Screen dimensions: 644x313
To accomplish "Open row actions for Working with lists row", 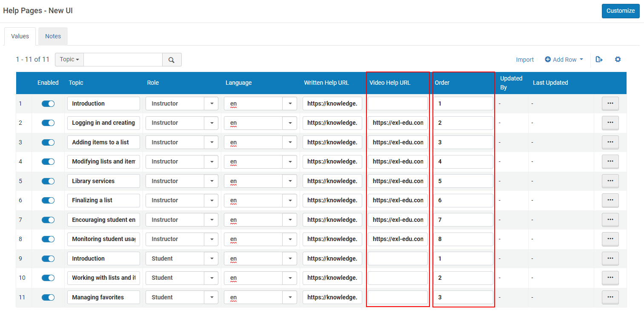I will coord(610,278).
